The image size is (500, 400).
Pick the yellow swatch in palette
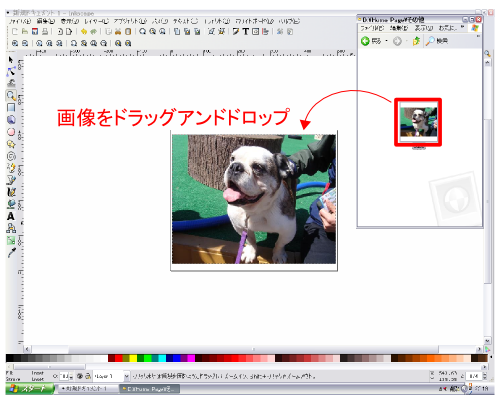tap(133, 358)
